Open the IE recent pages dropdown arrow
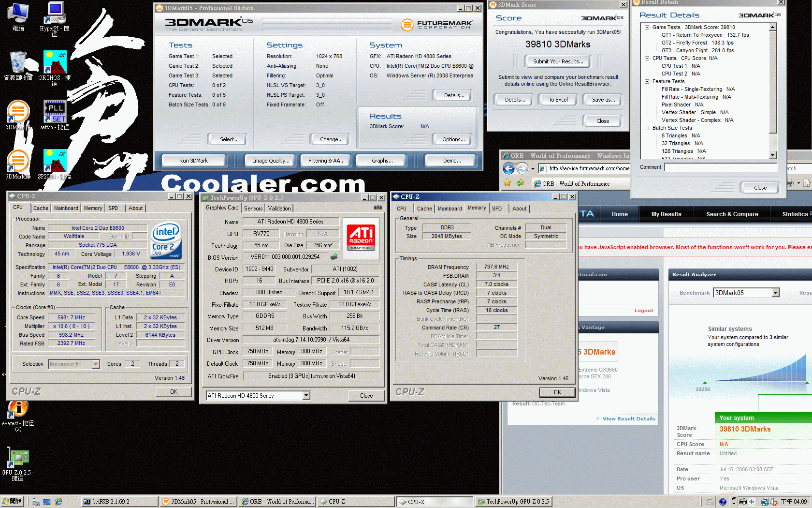 (533, 169)
